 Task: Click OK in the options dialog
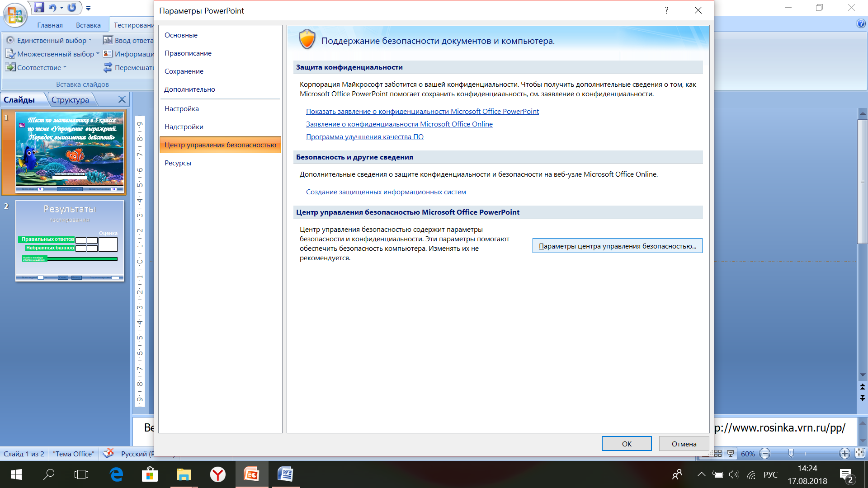click(627, 444)
